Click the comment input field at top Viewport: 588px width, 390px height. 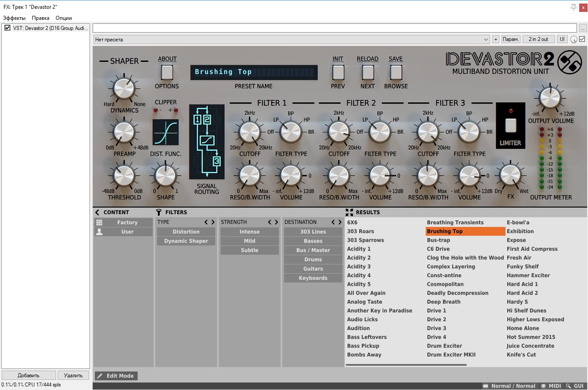coord(334,28)
